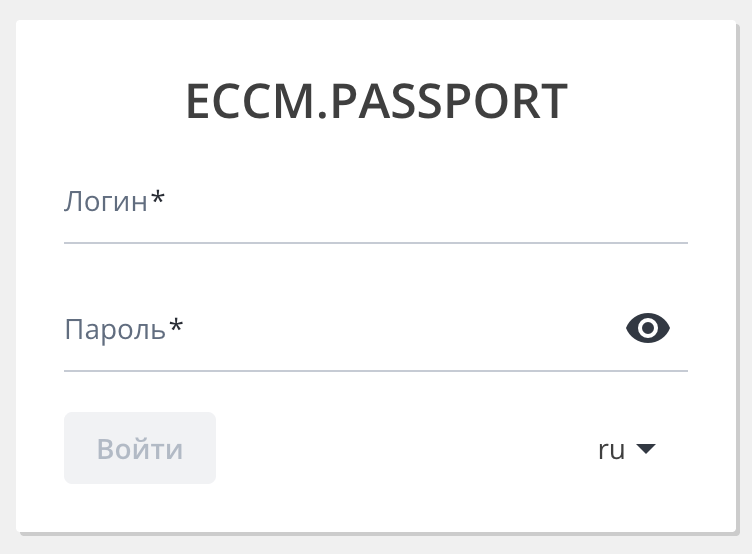Viewport: 752px width, 554px height.
Task: Toggle password visibility eye icon
Action: tap(648, 328)
